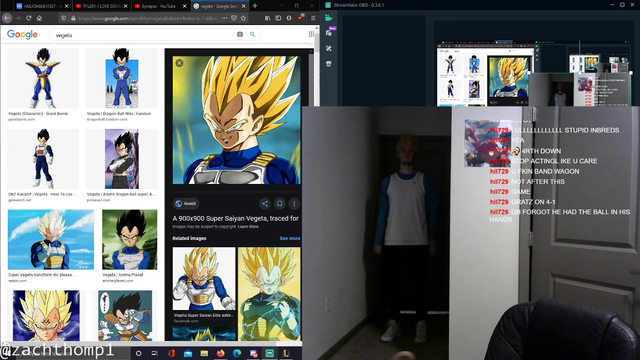Screen dimensions: 640x360
Task: Open 'Vegeta (Character) - Giant Bomb' result image
Action: 43,78
